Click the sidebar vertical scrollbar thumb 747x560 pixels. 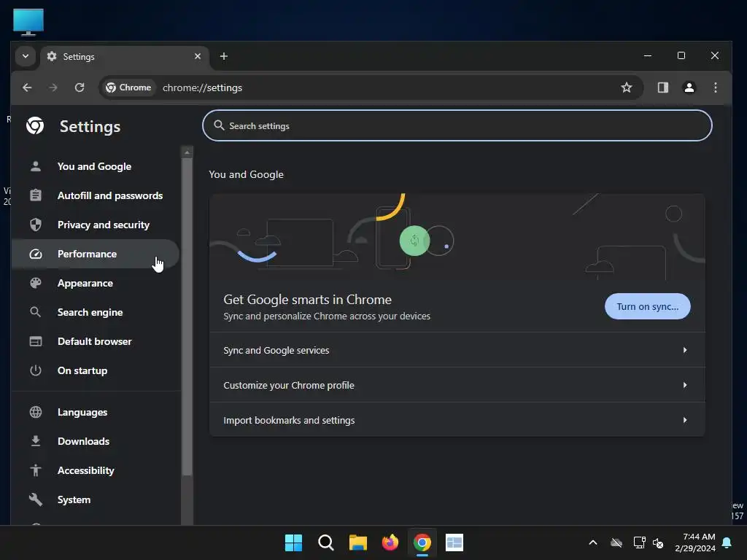(187, 316)
